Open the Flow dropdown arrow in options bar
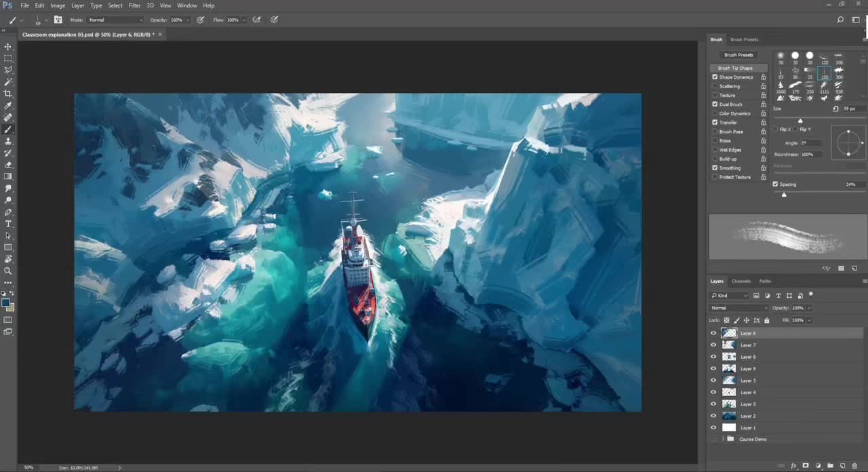 pyautogui.click(x=243, y=20)
